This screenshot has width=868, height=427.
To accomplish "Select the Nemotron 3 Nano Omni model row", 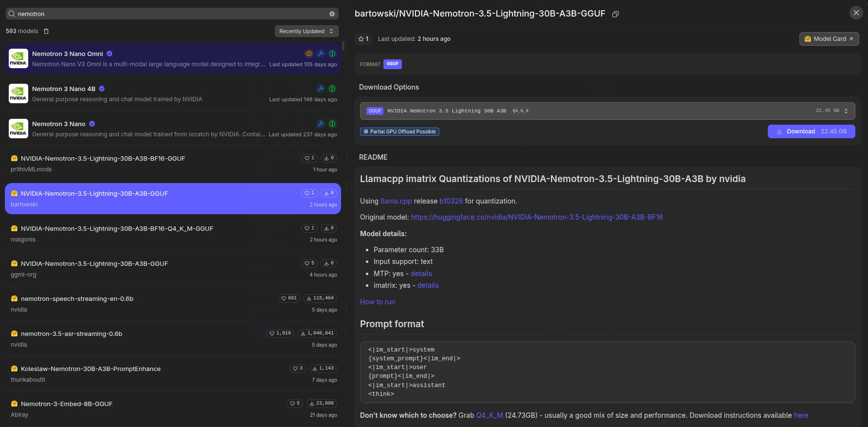I will pyautogui.click(x=173, y=58).
